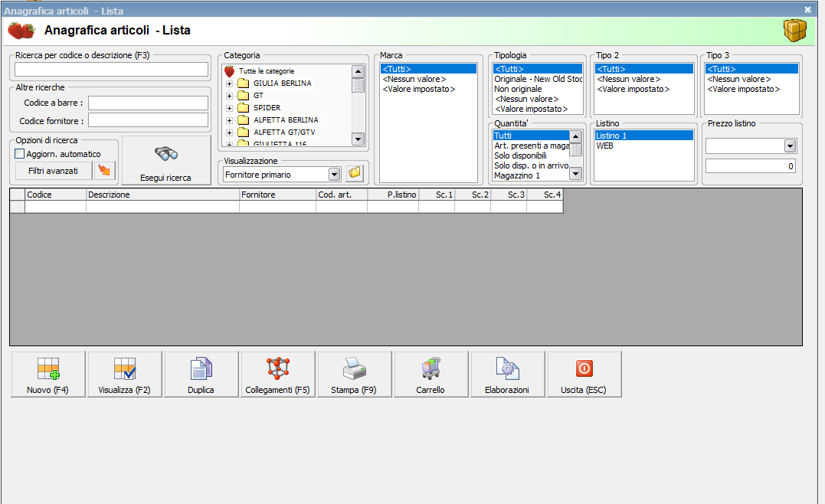This screenshot has height=504, width=825.
Task: Close the Anagrafica articoli window
Action: pos(807,9)
